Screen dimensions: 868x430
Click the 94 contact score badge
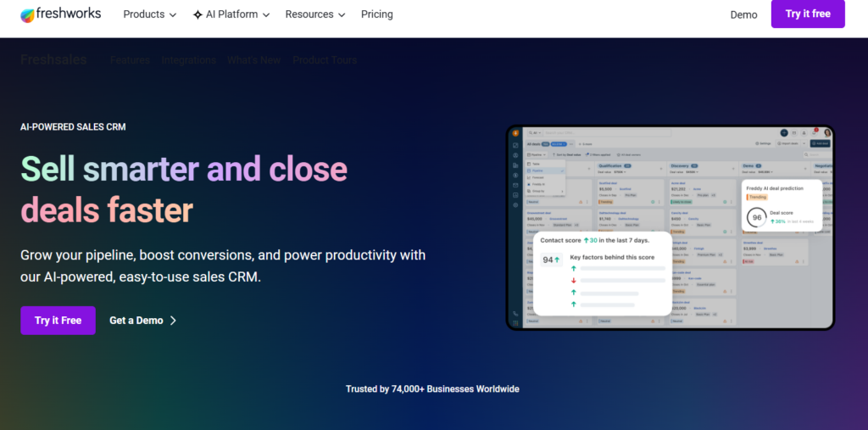551,260
